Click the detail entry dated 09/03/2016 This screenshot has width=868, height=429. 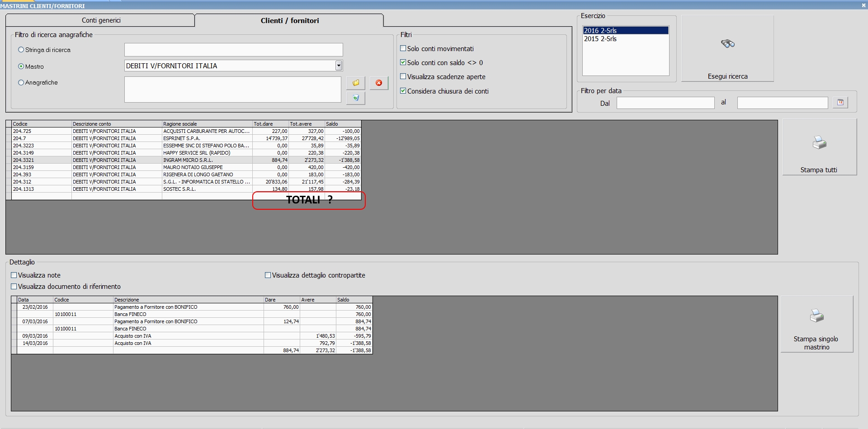tap(192, 336)
